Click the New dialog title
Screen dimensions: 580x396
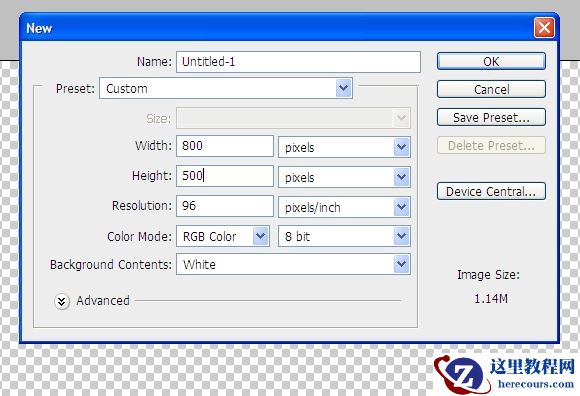coord(39,28)
